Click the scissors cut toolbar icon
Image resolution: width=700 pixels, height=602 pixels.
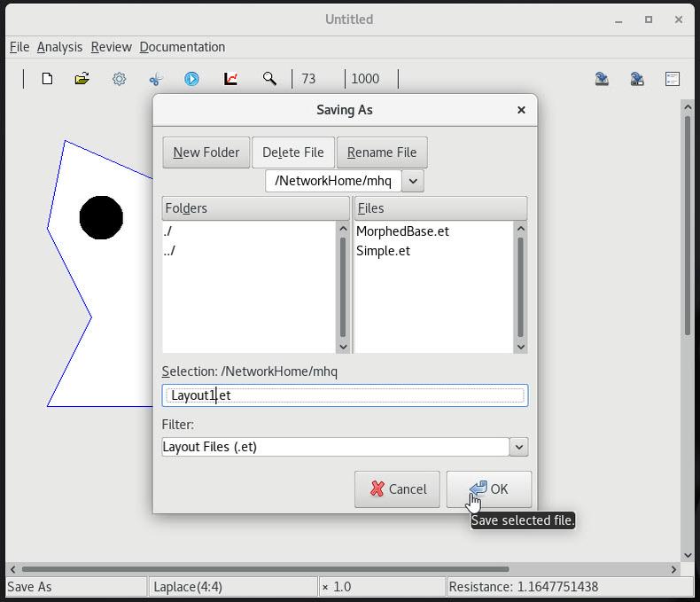156,79
